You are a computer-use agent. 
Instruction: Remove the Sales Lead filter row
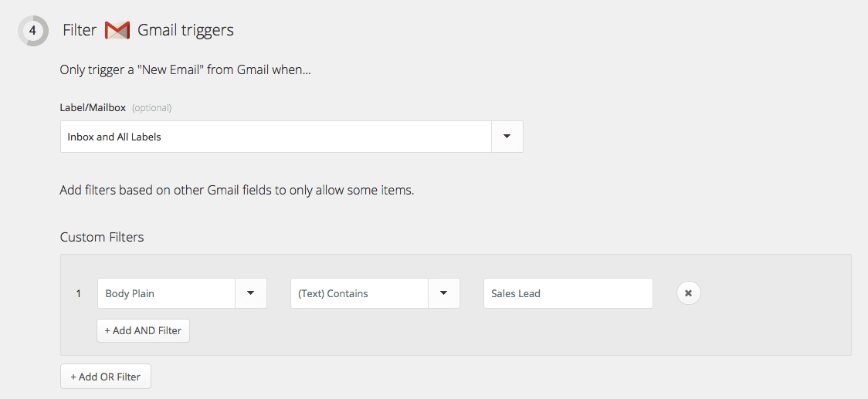688,293
